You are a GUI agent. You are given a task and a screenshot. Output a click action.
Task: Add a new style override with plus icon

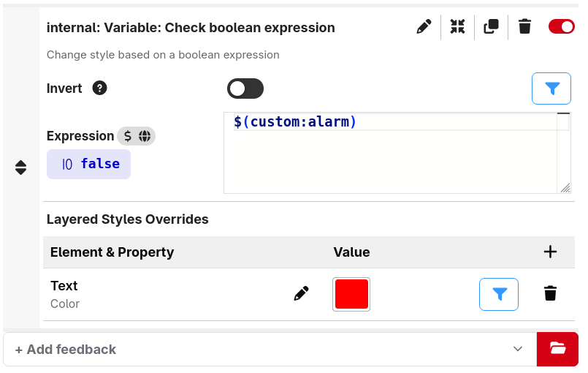click(x=550, y=252)
